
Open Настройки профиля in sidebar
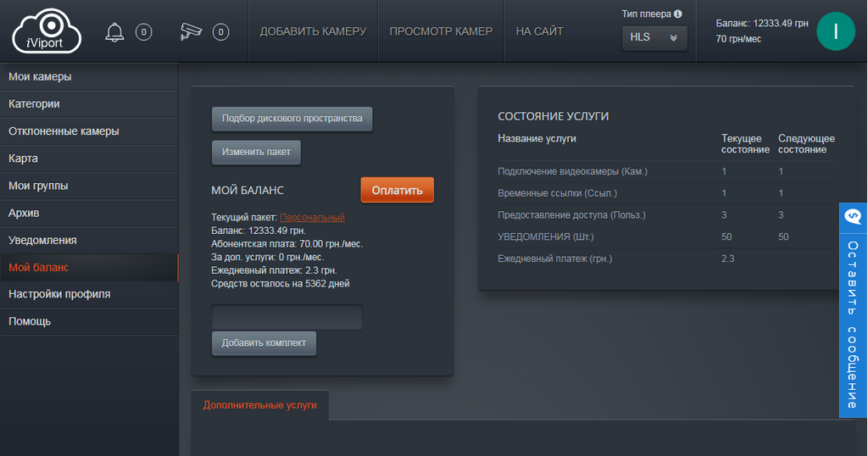click(89, 294)
